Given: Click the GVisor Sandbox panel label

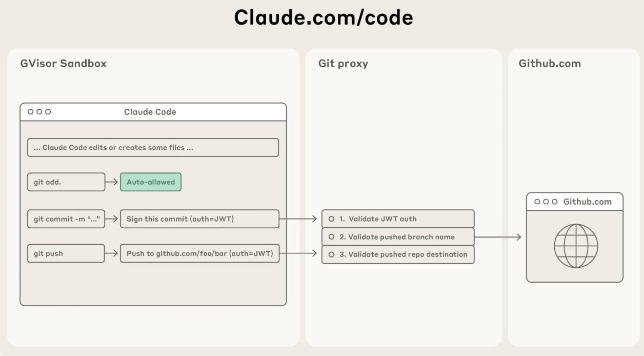Looking at the screenshot, I should click(64, 64).
